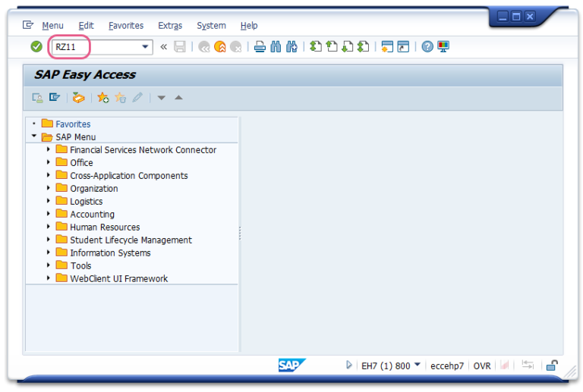Click the transaction code input field

point(95,47)
